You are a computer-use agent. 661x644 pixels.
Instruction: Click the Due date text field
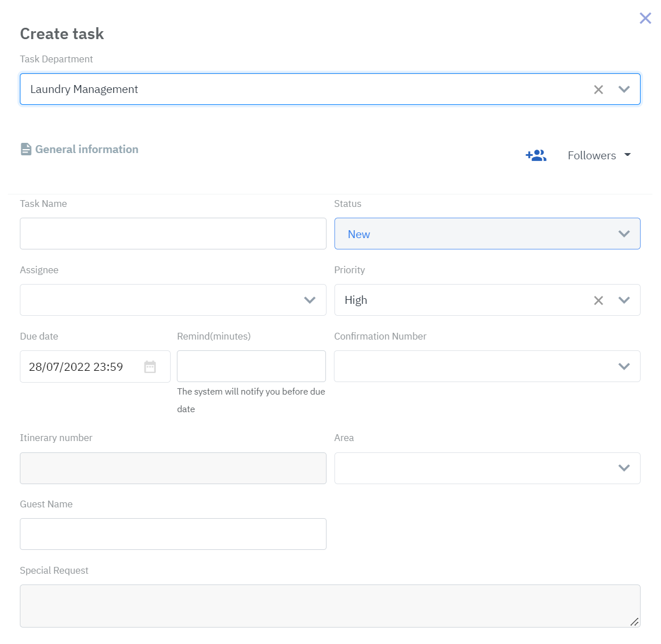(x=79, y=367)
